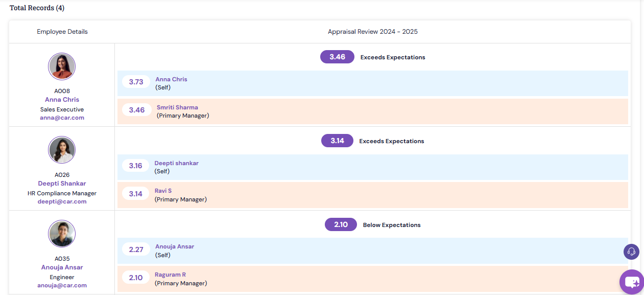Open Deepti shankar self review name
The height and width of the screenshot is (295, 644).
[x=176, y=163]
